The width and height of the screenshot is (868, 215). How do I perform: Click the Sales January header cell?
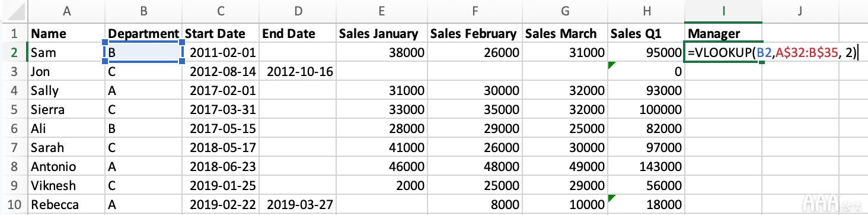382,33
